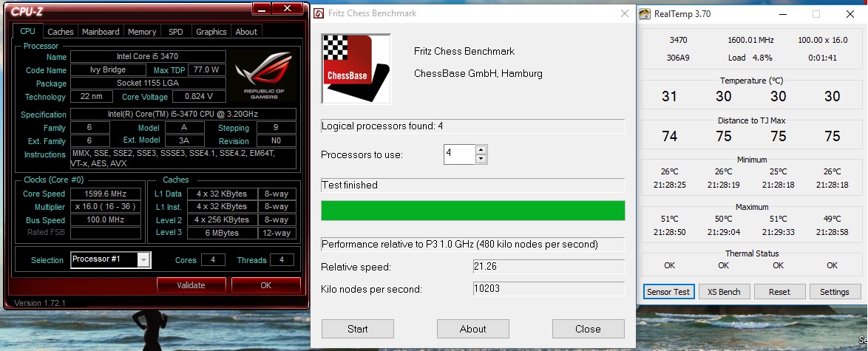868x351 pixels.
Task: Click Sensor Test in RealTemp
Action: coord(668,292)
